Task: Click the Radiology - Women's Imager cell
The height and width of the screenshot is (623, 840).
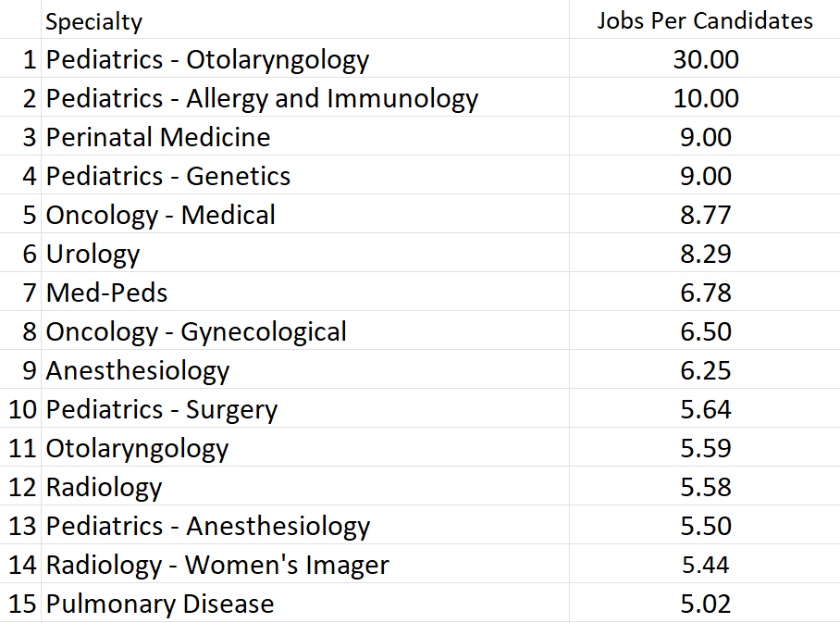Action: click(304, 564)
